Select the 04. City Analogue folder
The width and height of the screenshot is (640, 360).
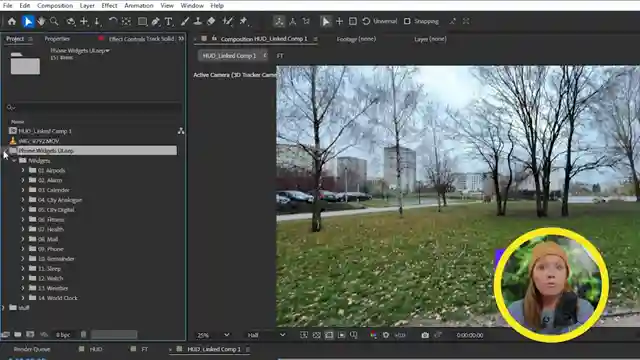[x=60, y=200]
